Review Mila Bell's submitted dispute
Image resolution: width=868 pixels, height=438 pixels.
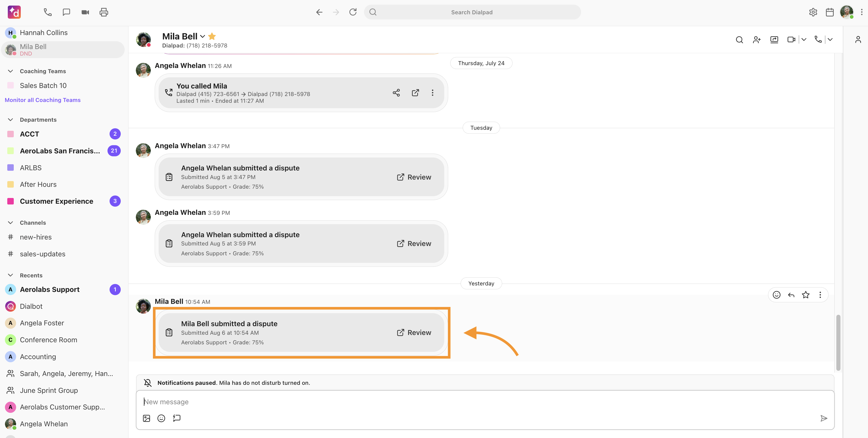414,333
